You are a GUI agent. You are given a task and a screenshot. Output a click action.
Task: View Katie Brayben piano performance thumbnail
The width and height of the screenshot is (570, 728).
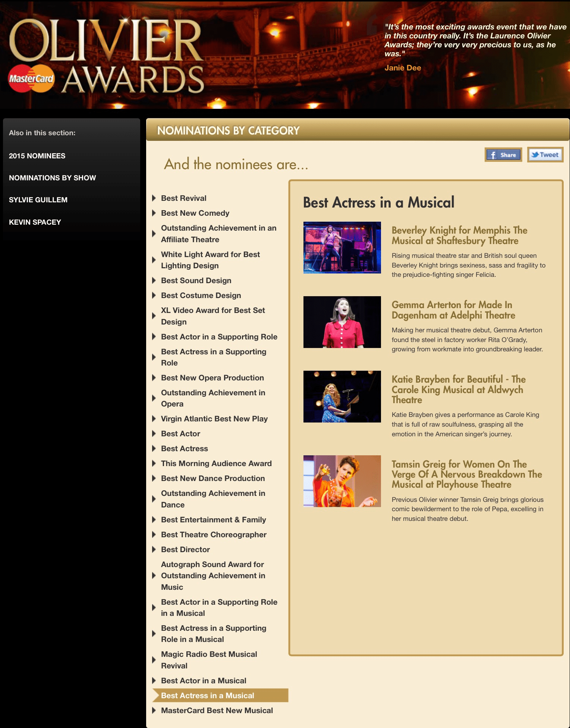(342, 396)
